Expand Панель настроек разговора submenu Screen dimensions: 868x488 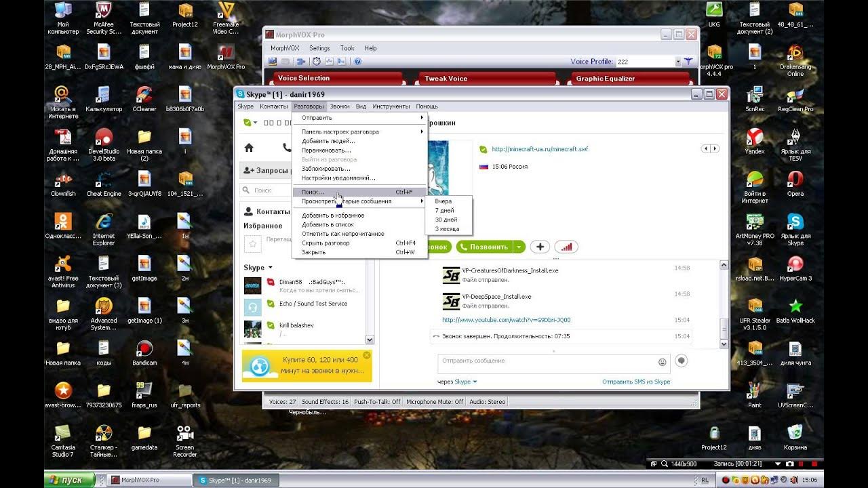point(359,132)
